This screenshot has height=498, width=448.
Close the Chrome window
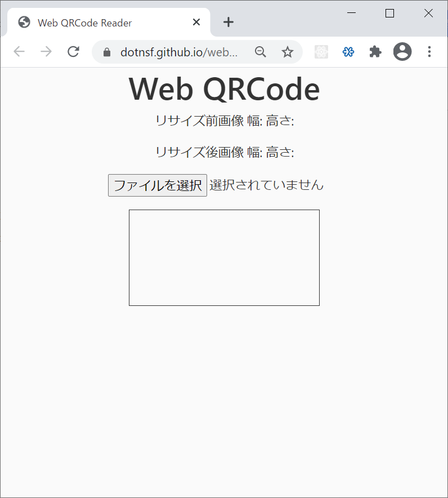pyautogui.click(x=429, y=13)
